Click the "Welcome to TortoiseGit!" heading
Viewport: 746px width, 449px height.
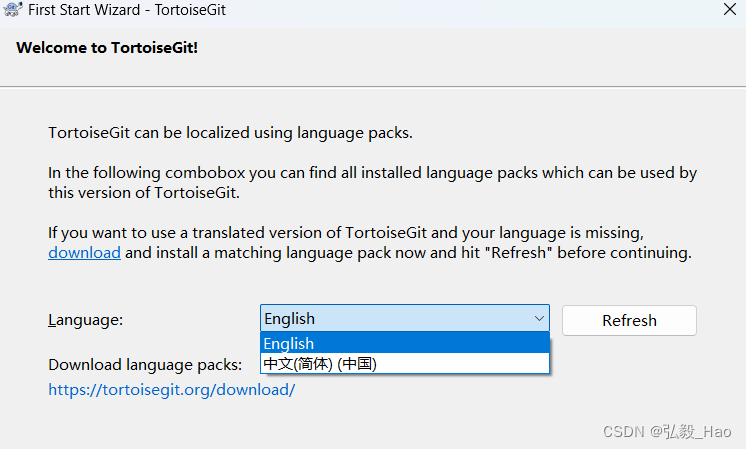[107, 47]
